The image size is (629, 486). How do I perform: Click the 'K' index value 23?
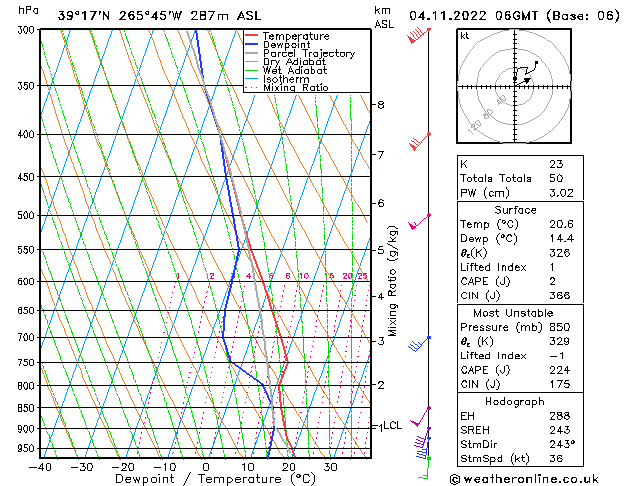point(556,164)
